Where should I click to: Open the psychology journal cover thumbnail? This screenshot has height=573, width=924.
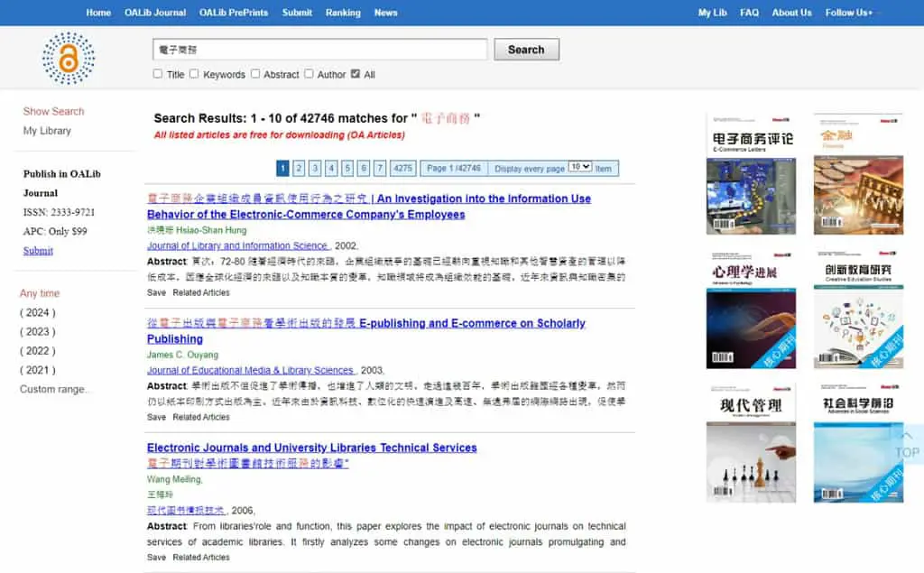click(751, 309)
